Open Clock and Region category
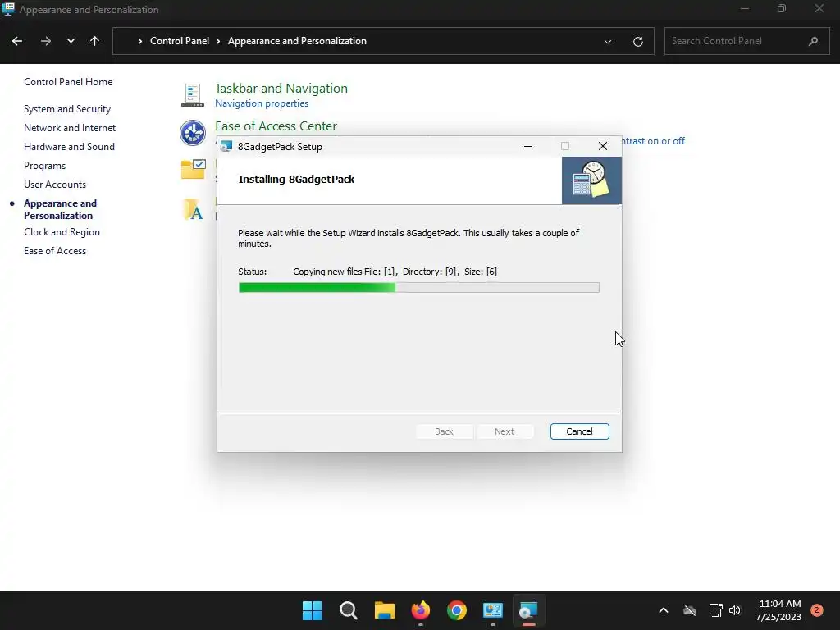Screen dimensions: 840x630 point(62,232)
